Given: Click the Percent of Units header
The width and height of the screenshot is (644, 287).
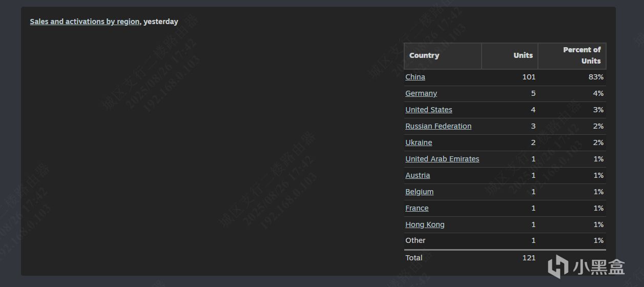Looking at the screenshot, I should pos(581,55).
